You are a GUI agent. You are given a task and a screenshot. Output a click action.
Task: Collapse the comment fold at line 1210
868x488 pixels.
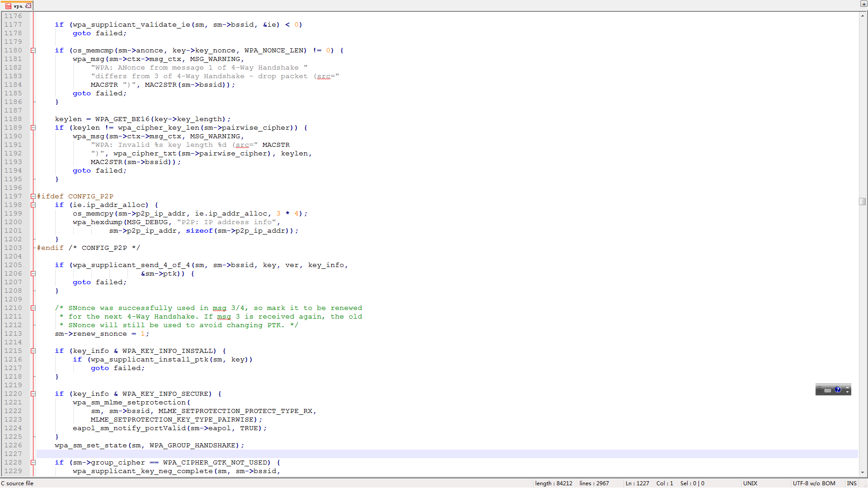click(33, 308)
